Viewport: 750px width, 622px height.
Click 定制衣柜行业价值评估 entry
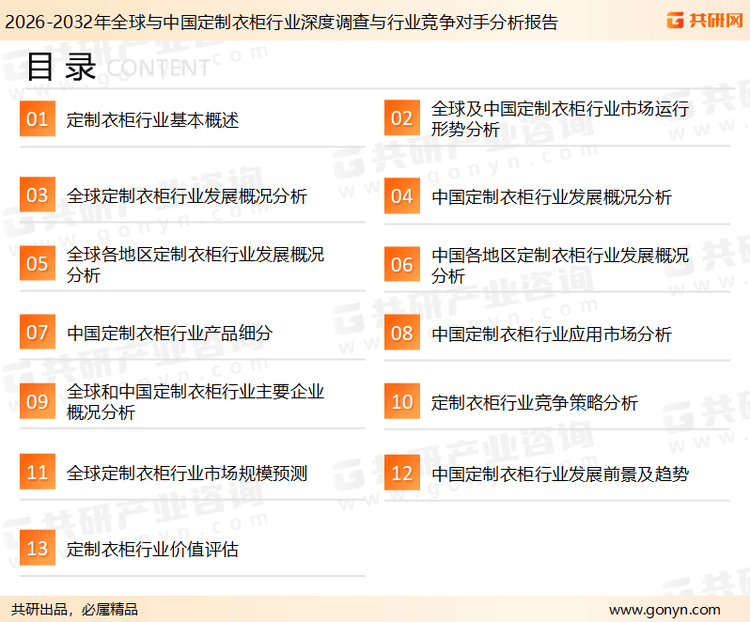(152, 549)
